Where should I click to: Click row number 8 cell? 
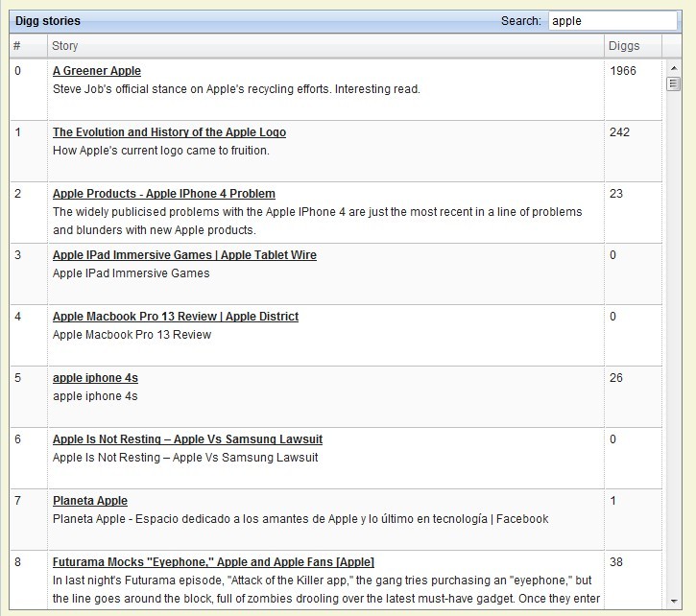[x=29, y=580]
